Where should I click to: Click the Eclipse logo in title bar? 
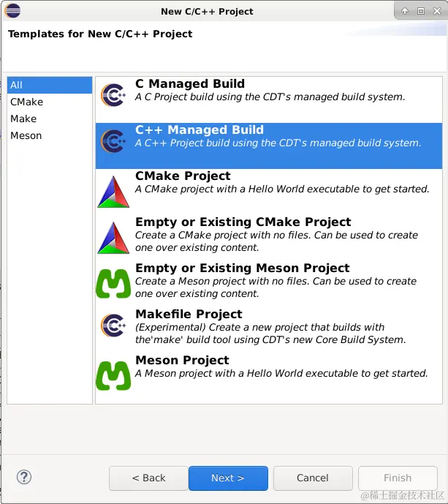(x=13, y=10)
